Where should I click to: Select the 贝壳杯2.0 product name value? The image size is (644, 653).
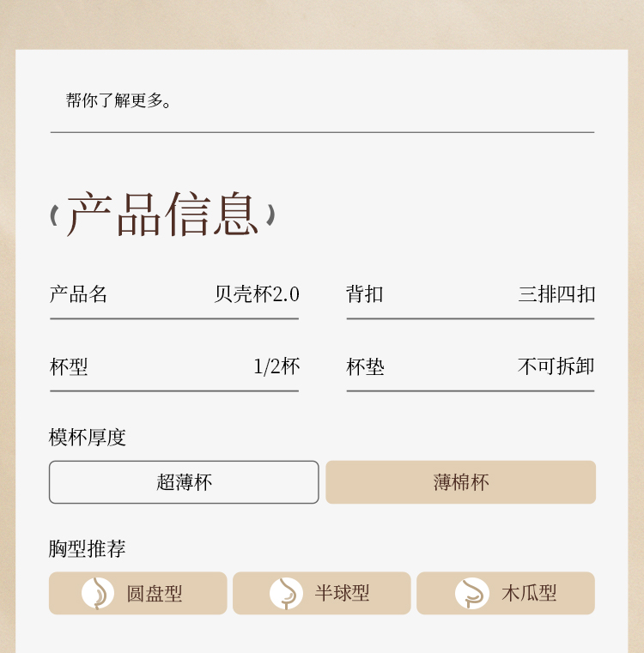257,294
